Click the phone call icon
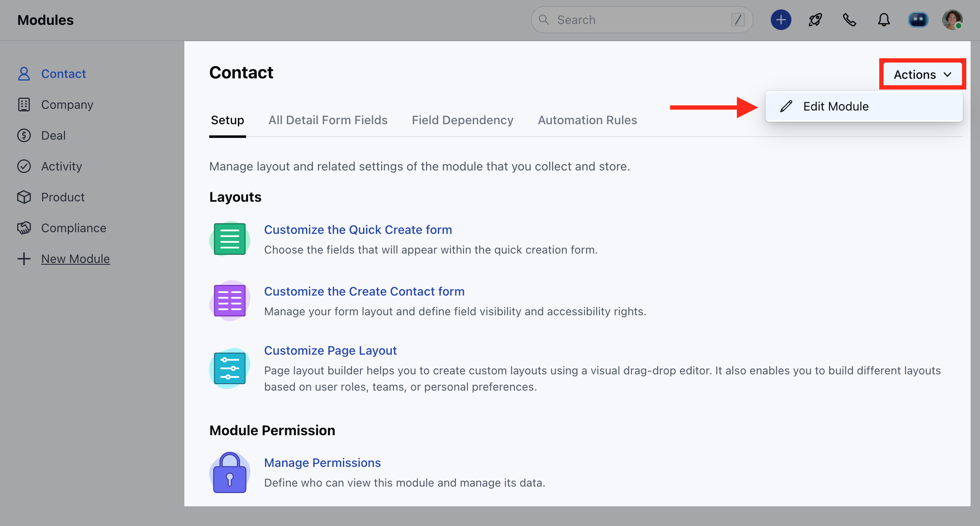 click(849, 20)
